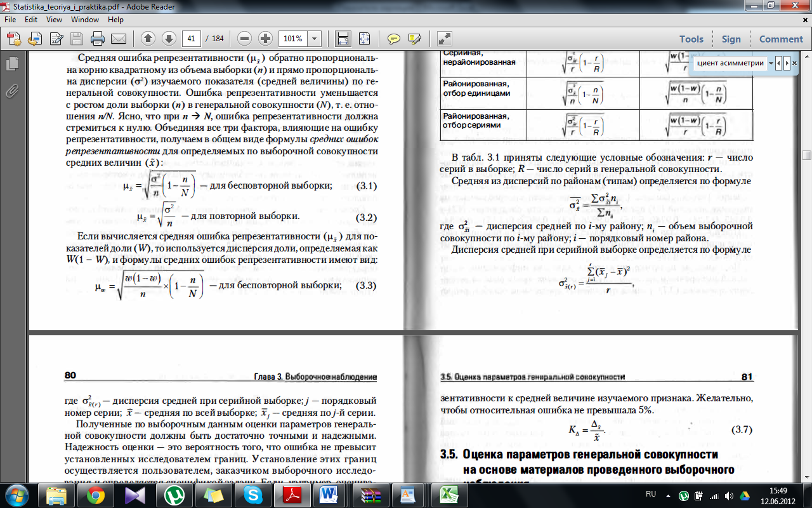Open the Edit menu
812x508 pixels.
pyautogui.click(x=30, y=20)
